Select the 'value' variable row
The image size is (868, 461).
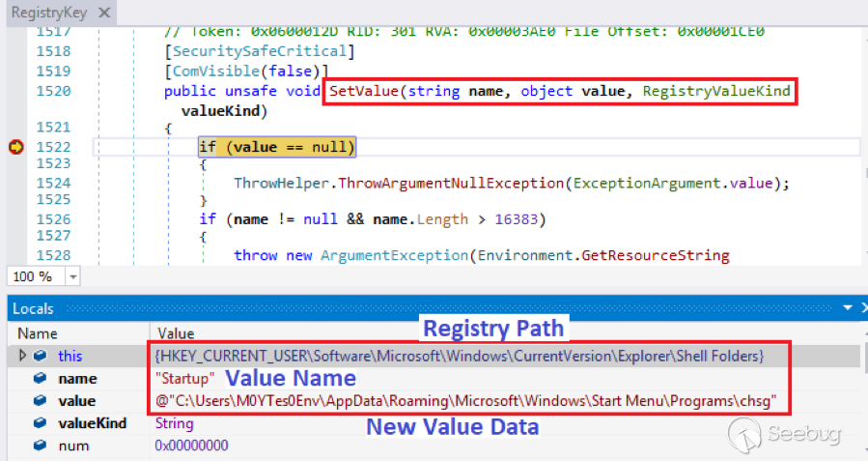[77, 401]
